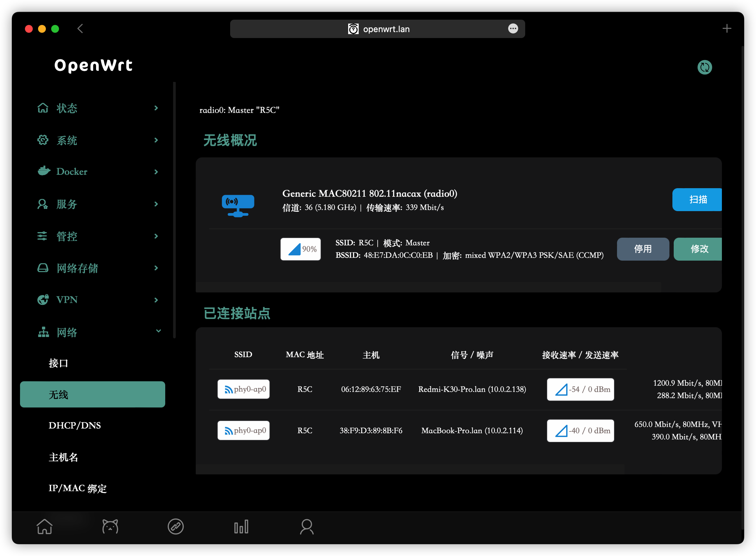The width and height of the screenshot is (756, 556).
Task: Click the 扫描 scan button
Action: pyautogui.click(x=697, y=200)
